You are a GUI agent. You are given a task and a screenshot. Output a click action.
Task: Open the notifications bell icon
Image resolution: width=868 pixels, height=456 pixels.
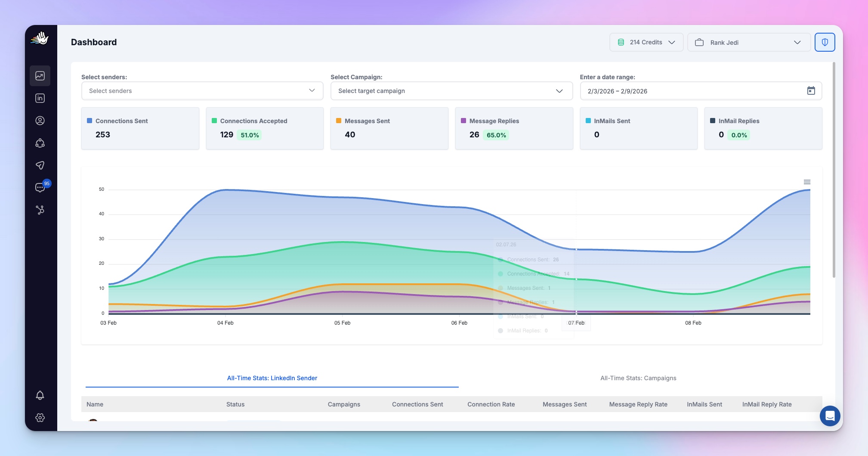[40, 395]
